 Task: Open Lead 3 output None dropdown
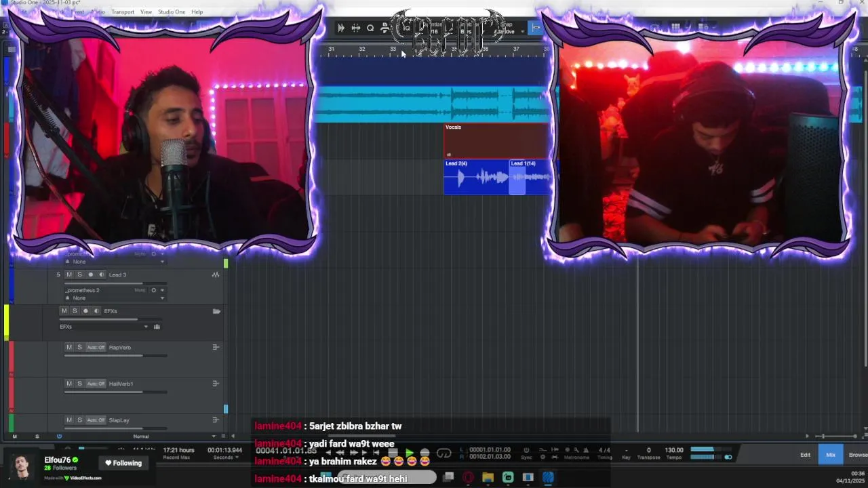[162, 298]
